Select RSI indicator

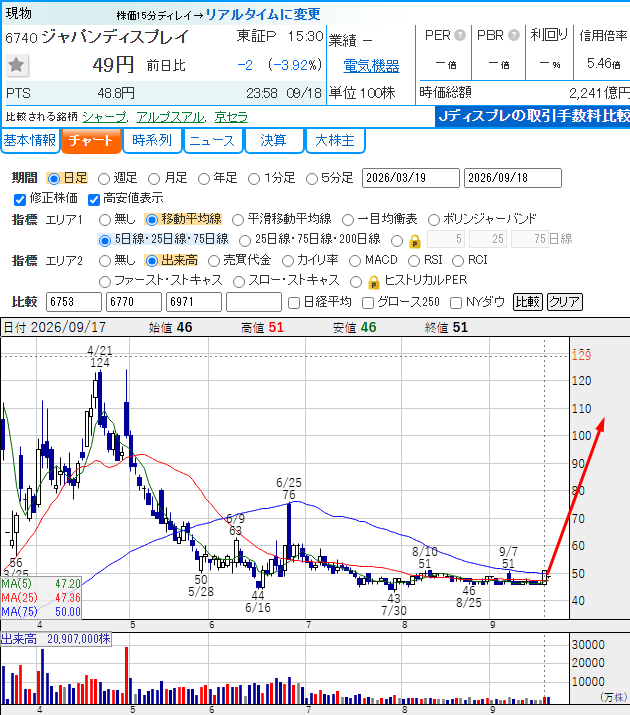click(414, 261)
